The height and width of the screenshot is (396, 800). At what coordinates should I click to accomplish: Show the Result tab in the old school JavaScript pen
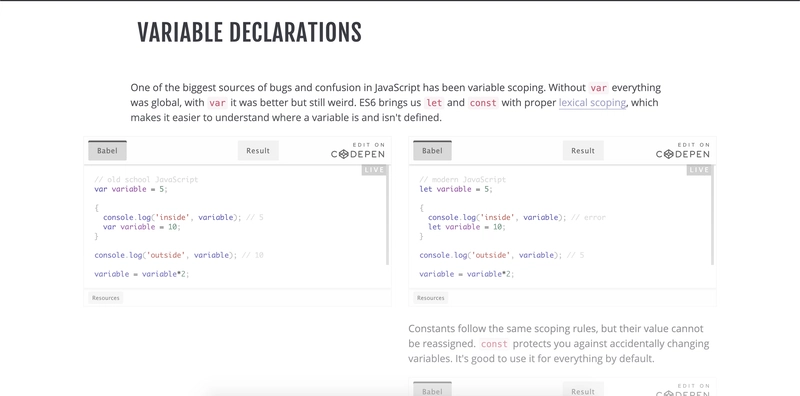pos(258,151)
